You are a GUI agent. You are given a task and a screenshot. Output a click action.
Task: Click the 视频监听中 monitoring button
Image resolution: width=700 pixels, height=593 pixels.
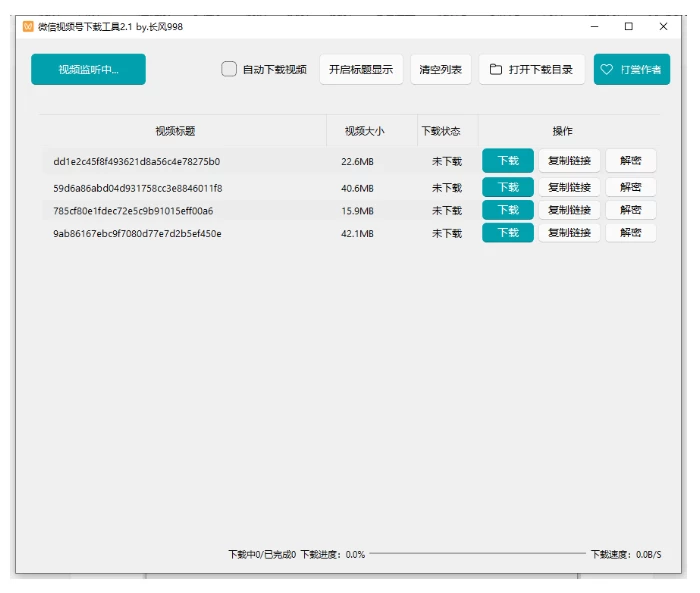tap(88, 69)
